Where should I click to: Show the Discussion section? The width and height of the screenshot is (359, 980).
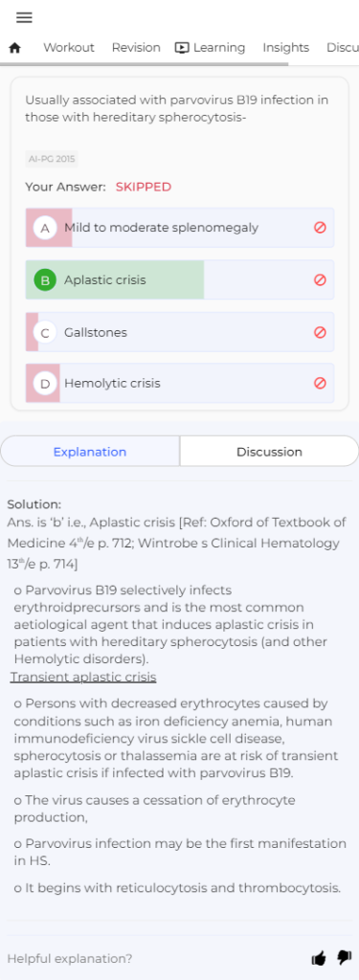click(270, 452)
